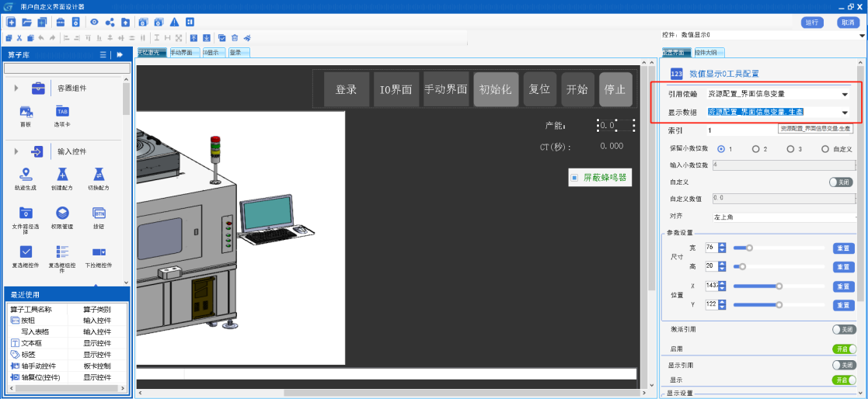Select decimal places radio option 1
Viewport: 868px width, 399px height.
pyautogui.click(x=721, y=149)
